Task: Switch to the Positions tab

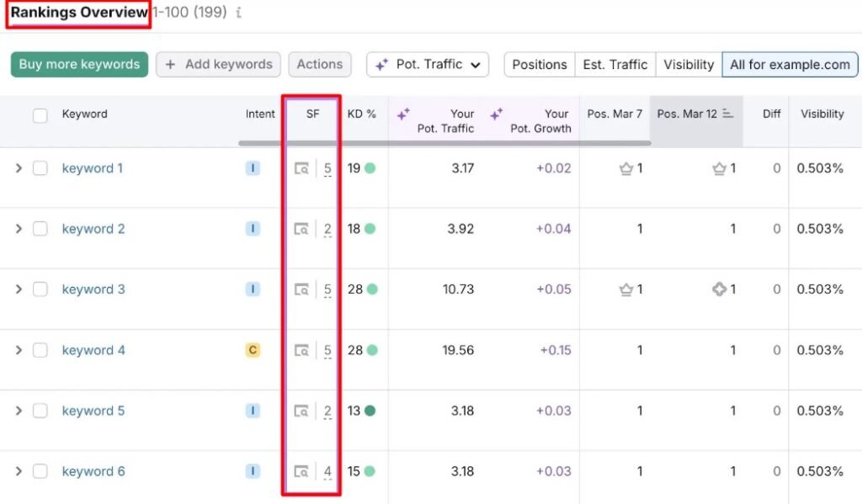Action: click(540, 64)
